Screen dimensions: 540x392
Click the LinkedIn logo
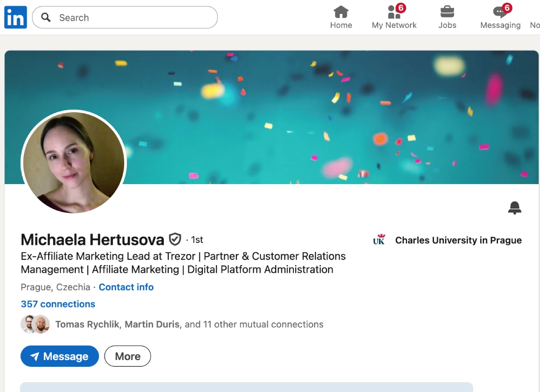pos(16,18)
